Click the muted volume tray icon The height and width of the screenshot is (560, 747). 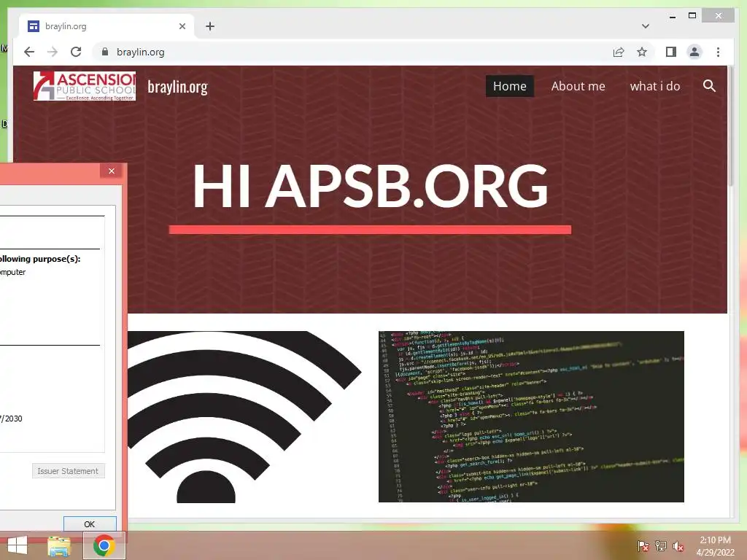(678, 546)
